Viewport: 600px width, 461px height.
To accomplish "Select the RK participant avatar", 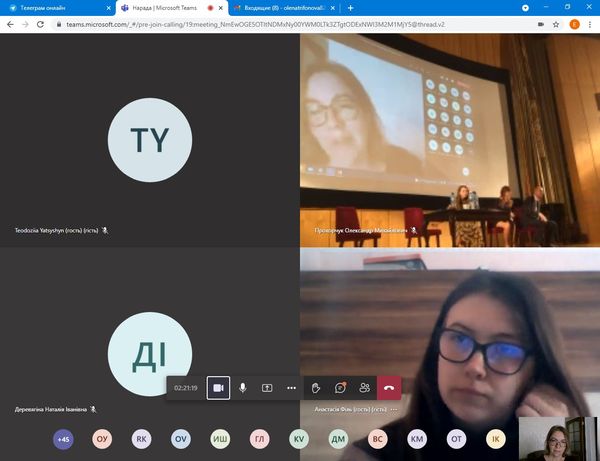I will (141, 439).
